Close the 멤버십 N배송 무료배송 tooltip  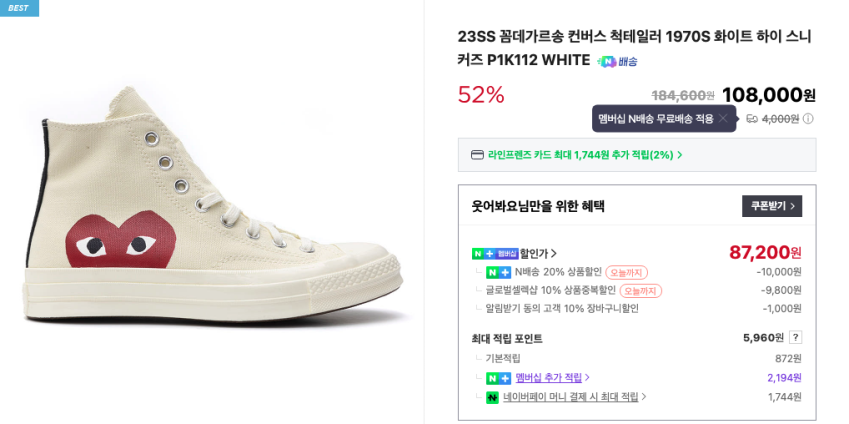point(723,118)
